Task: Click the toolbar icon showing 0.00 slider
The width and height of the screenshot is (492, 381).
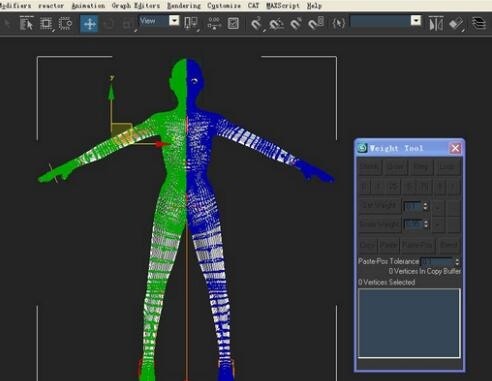Action: 214,24
